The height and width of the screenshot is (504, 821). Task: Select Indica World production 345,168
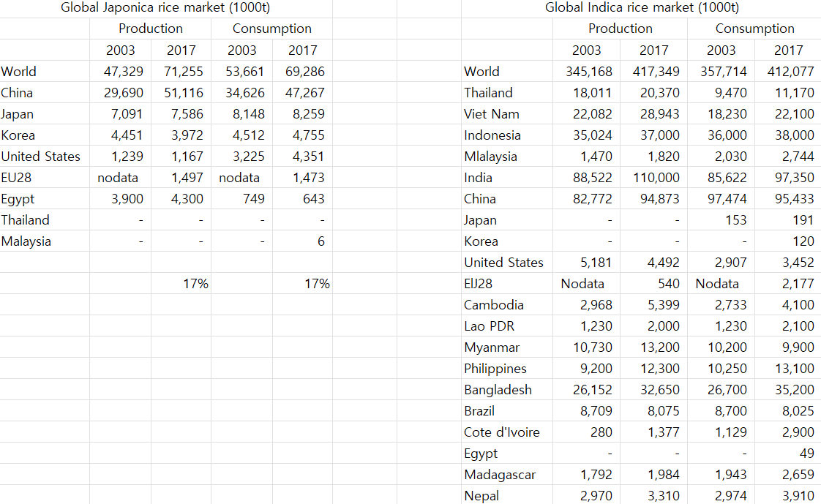[588, 72]
